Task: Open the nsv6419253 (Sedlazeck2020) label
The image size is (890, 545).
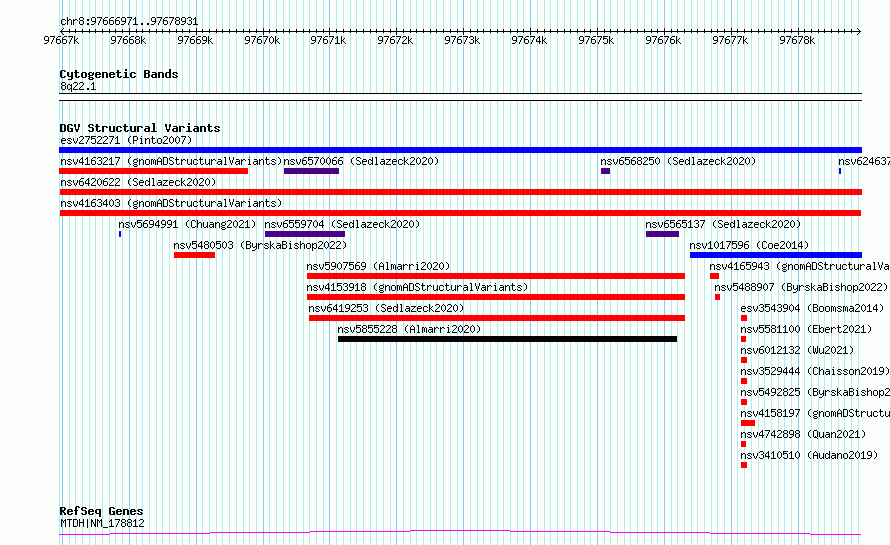Action: point(387,308)
